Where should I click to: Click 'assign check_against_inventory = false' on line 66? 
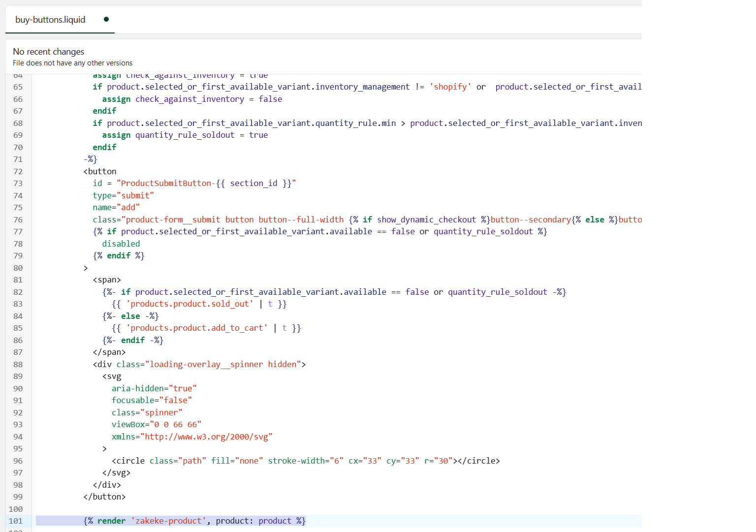click(192, 99)
